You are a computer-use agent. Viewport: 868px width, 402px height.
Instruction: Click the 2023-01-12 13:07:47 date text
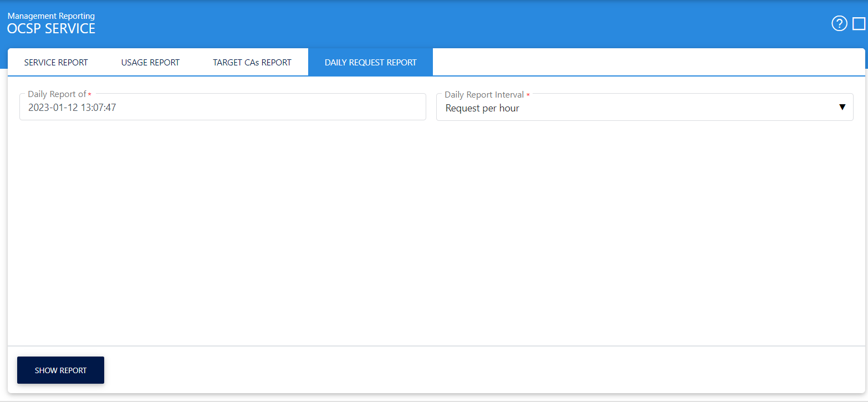[72, 108]
